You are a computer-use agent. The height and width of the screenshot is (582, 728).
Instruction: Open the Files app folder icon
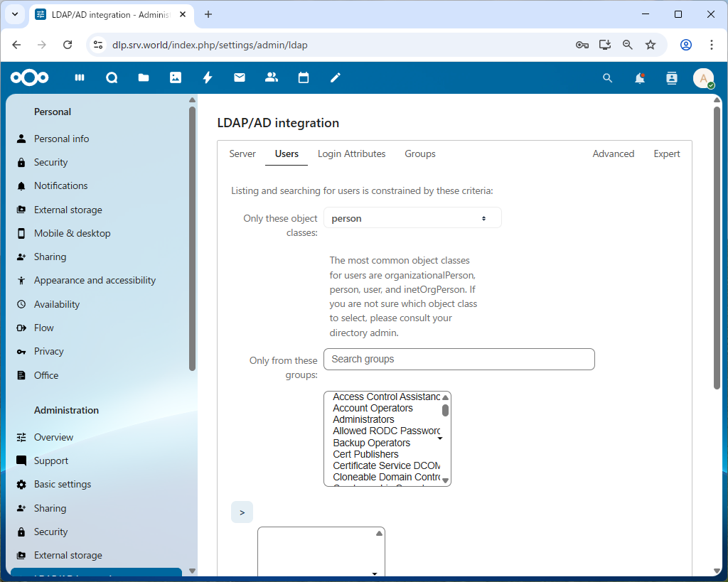(x=144, y=78)
